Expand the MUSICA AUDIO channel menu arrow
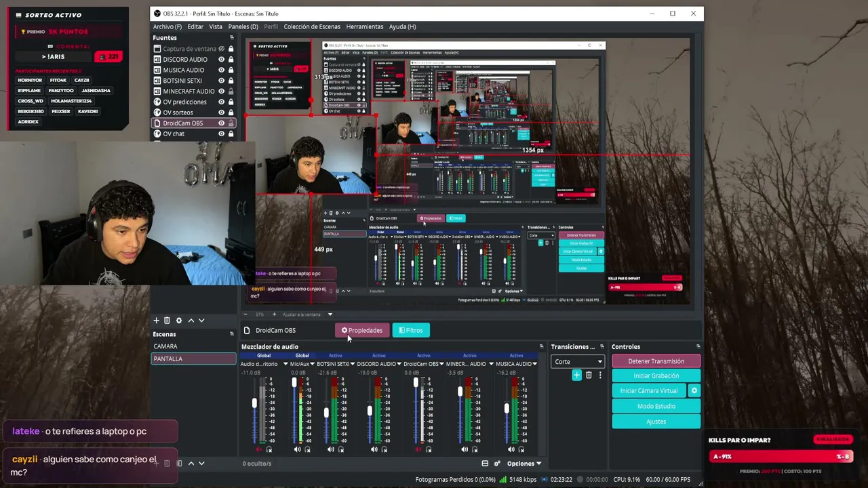 point(535,364)
